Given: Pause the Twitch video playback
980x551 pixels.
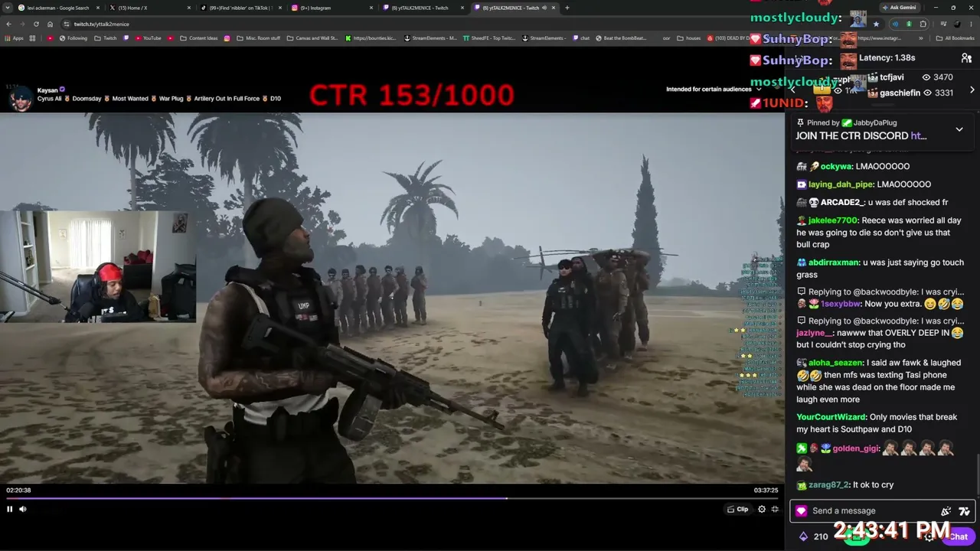Looking at the screenshot, I should tap(10, 509).
